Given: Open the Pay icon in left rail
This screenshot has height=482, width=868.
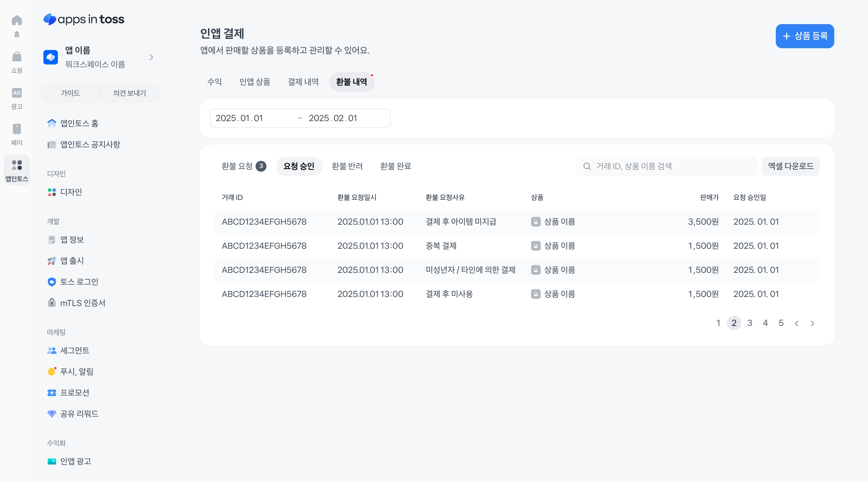Looking at the screenshot, I should pos(17,129).
